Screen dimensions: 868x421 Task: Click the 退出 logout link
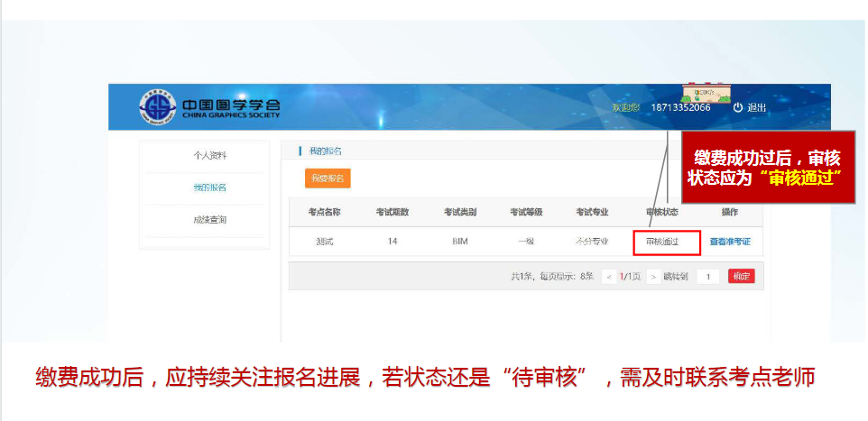(756, 107)
